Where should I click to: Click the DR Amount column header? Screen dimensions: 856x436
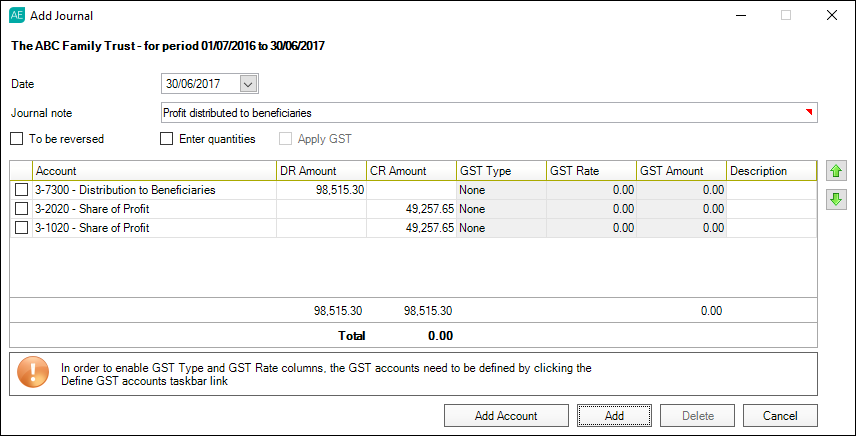[x=321, y=171]
